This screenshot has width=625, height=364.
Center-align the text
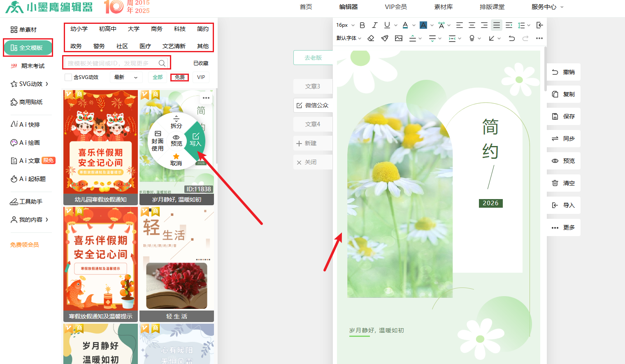point(472,25)
